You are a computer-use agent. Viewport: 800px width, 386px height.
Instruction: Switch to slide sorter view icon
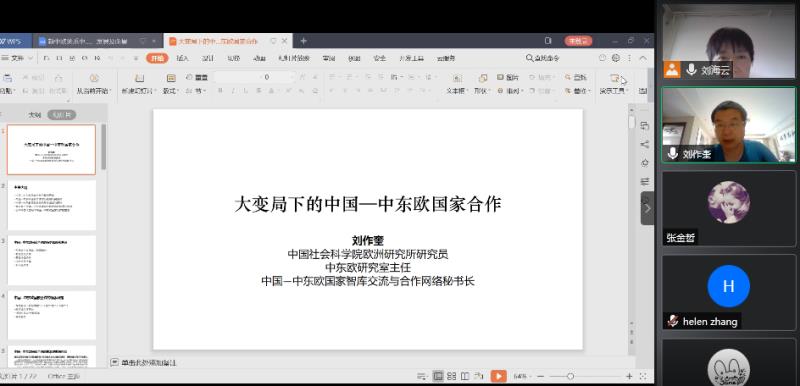(451, 376)
